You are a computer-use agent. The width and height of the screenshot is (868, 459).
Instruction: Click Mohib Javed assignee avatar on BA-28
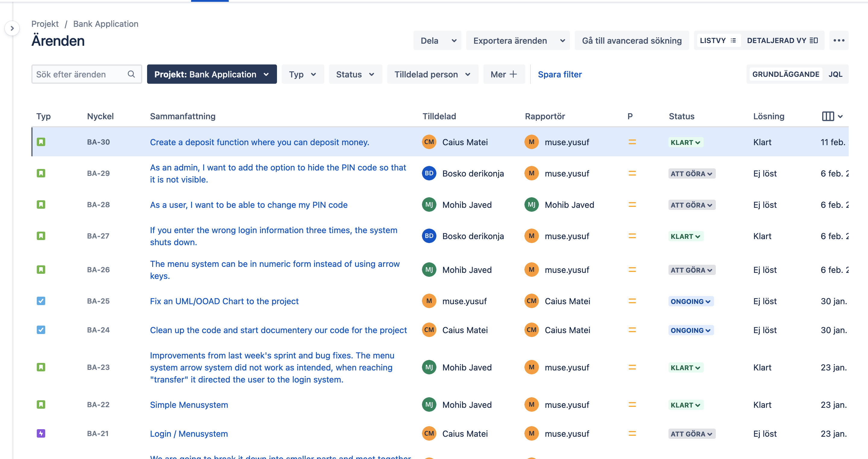[x=429, y=205]
